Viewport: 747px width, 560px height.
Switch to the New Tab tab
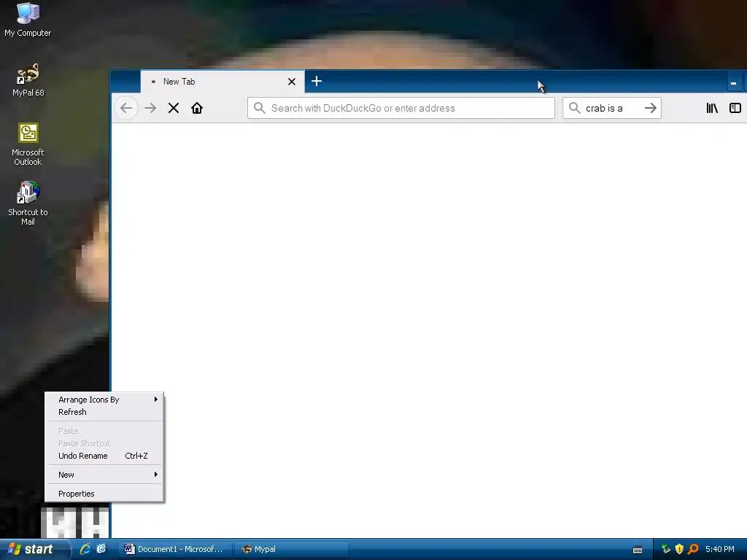[222, 82]
